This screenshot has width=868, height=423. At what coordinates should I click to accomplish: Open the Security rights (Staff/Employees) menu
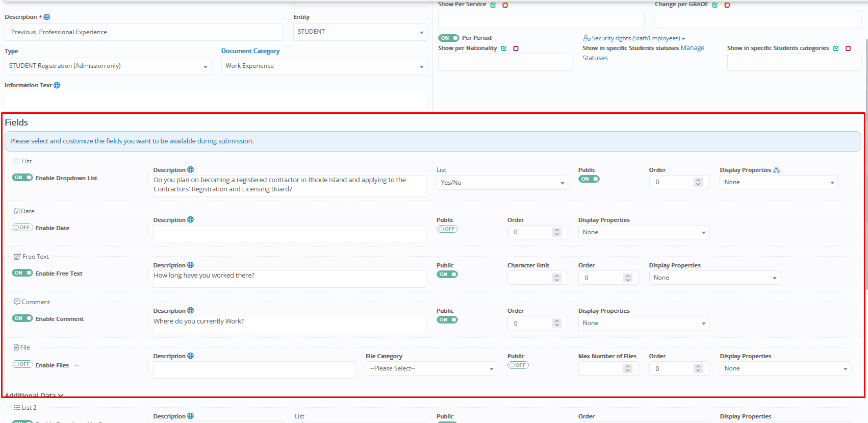635,38
